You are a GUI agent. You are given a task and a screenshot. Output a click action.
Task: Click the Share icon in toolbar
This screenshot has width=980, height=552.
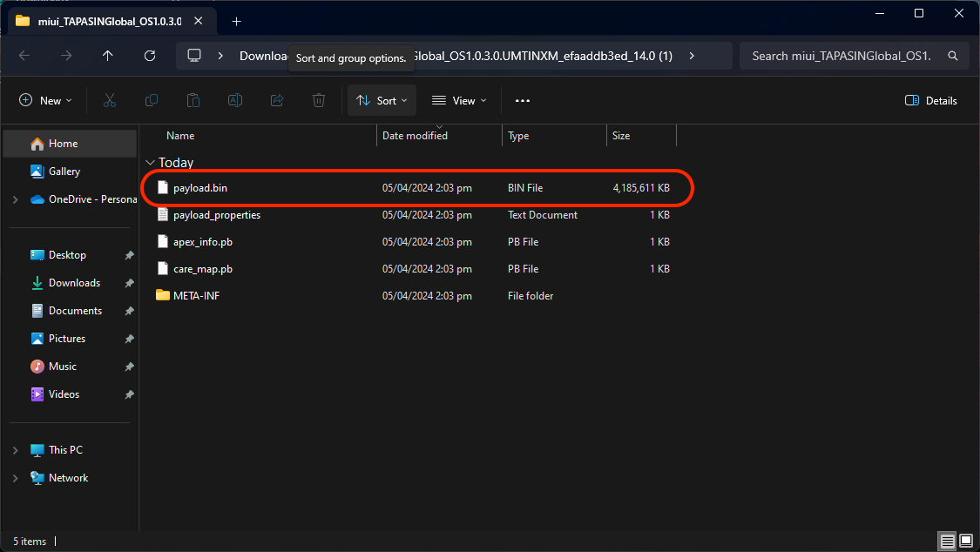click(277, 100)
